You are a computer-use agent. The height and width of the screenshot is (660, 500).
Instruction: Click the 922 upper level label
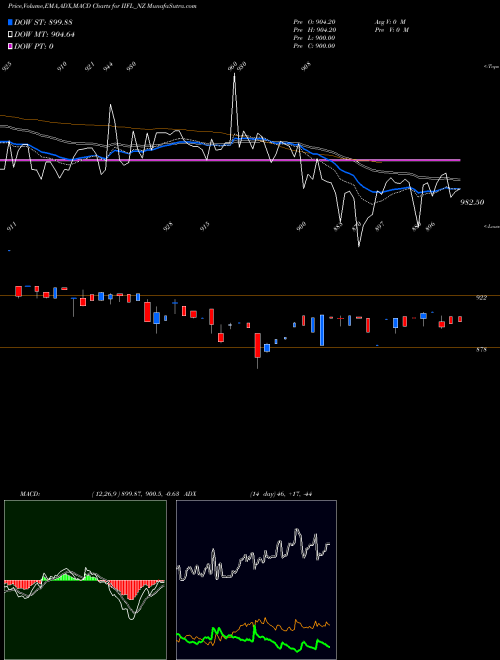tap(481, 298)
